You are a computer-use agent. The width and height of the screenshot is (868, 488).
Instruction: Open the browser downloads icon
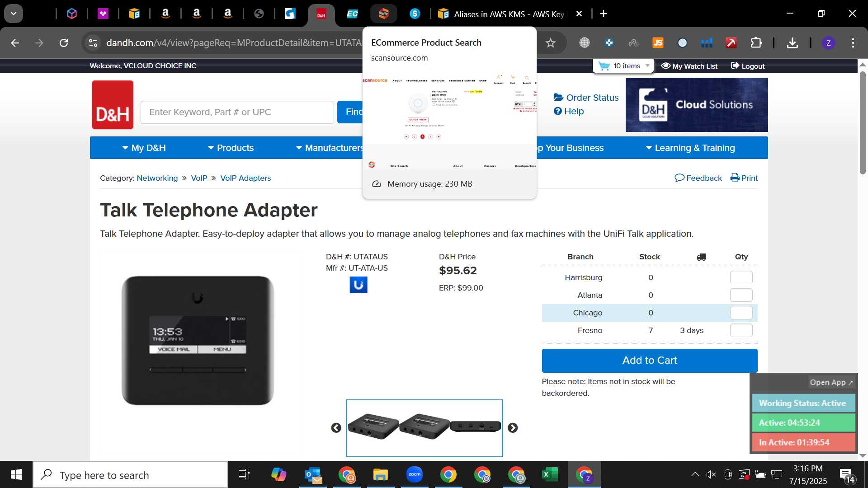pyautogui.click(x=792, y=43)
